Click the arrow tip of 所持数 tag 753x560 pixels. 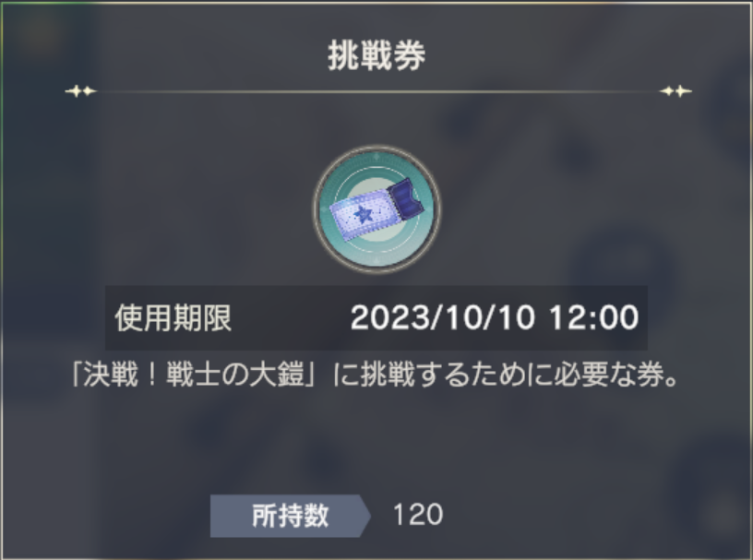click(365, 516)
